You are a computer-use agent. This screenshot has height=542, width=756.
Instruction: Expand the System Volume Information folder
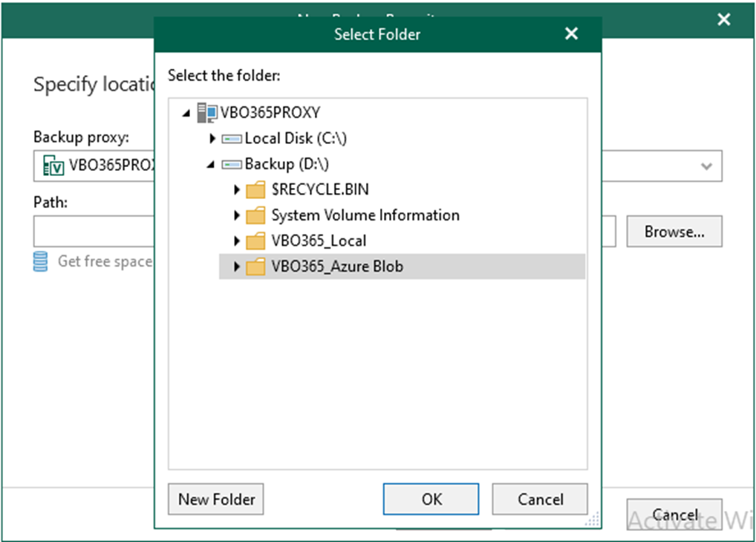click(237, 215)
